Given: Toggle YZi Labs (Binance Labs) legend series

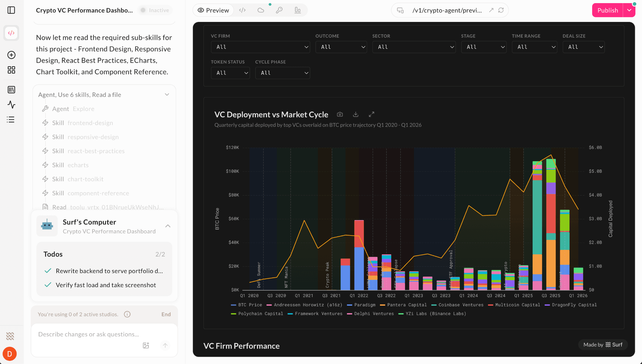Looking at the screenshot, I should click(x=432, y=314).
